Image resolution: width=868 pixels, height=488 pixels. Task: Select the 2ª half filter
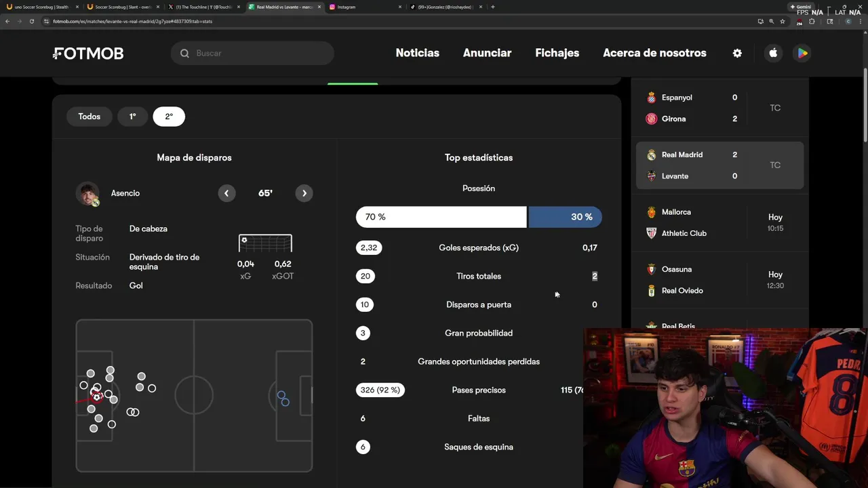pos(169,117)
